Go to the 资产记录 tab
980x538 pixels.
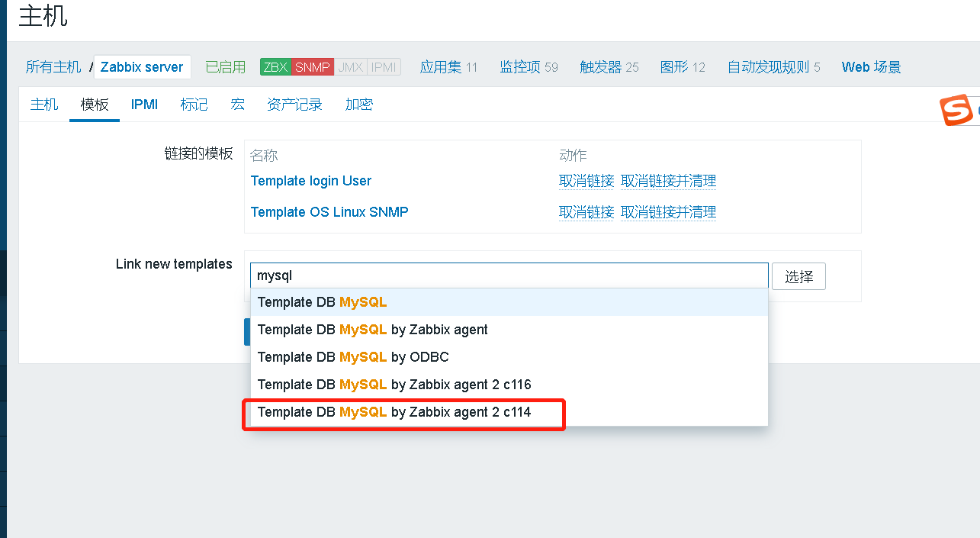(x=294, y=105)
